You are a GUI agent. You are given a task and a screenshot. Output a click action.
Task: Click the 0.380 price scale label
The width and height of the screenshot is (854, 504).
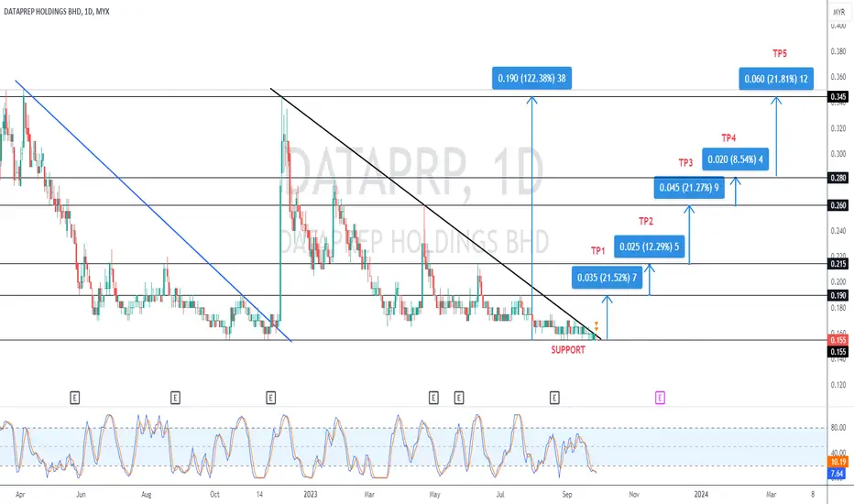click(x=838, y=51)
